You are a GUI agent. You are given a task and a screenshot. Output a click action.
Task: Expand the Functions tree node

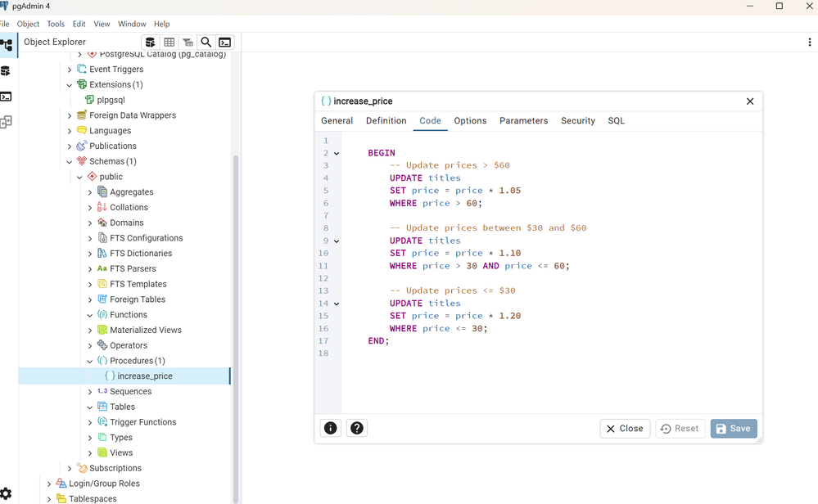pos(90,315)
